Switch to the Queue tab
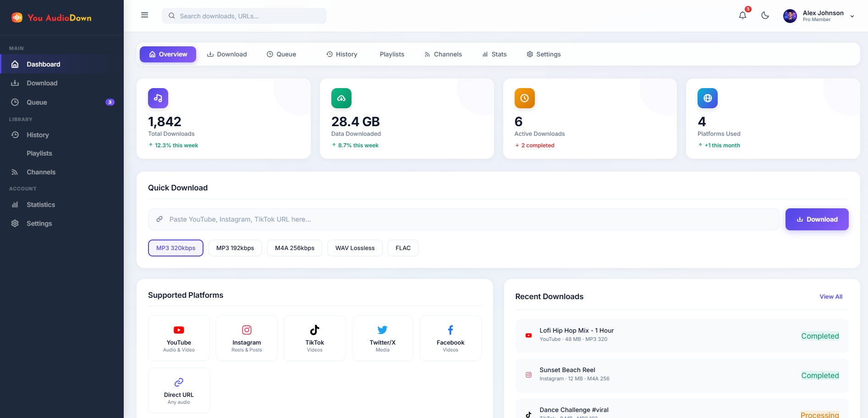868x418 pixels. [x=281, y=54]
